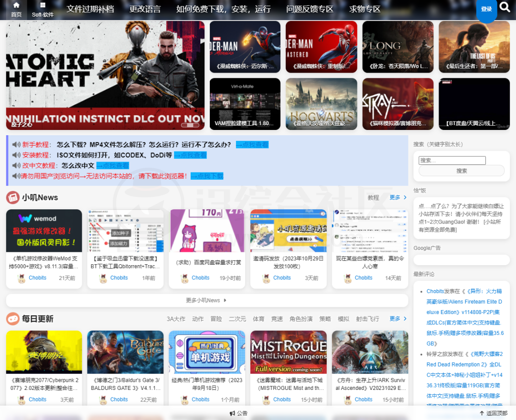Select the 射击飞行 category tab
This screenshot has width=516, height=420.
[x=367, y=319]
